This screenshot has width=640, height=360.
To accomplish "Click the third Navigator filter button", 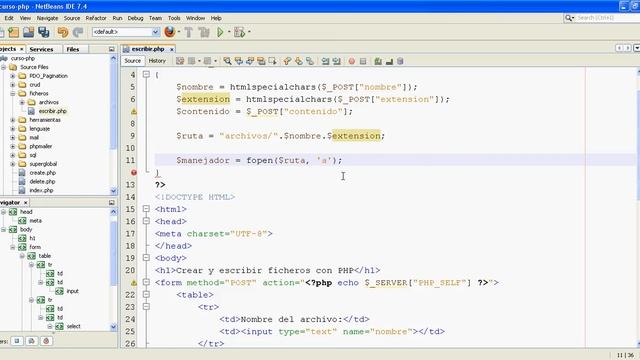I will 47,341.
